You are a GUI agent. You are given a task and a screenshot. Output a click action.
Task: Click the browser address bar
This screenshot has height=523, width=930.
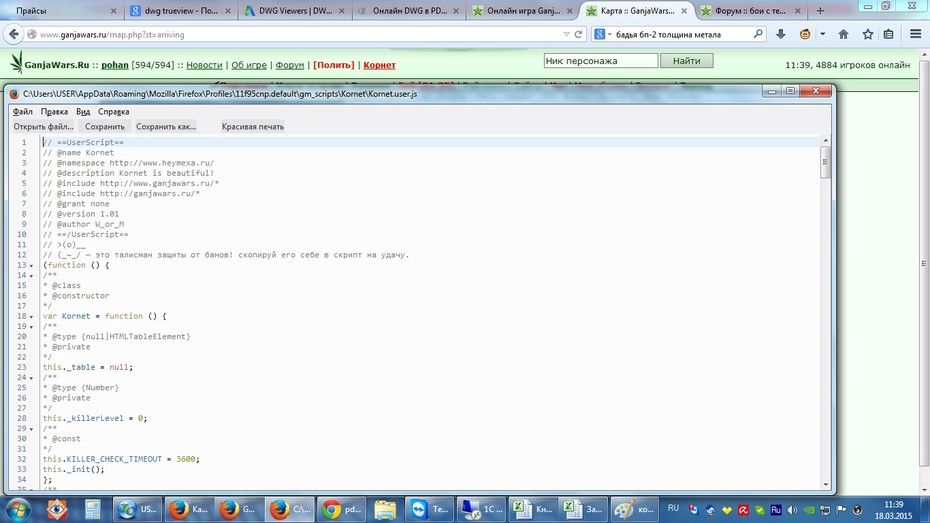(297, 34)
